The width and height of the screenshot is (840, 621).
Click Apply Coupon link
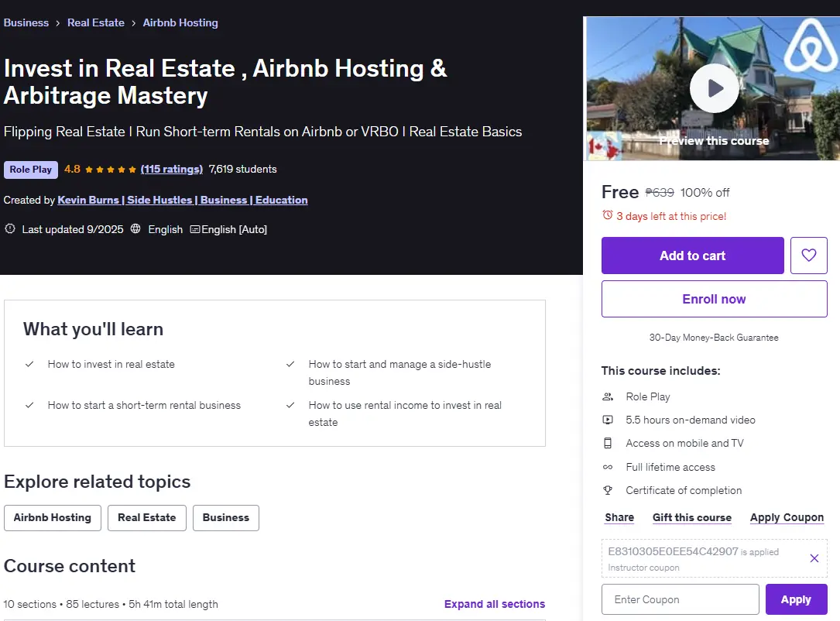tap(787, 517)
